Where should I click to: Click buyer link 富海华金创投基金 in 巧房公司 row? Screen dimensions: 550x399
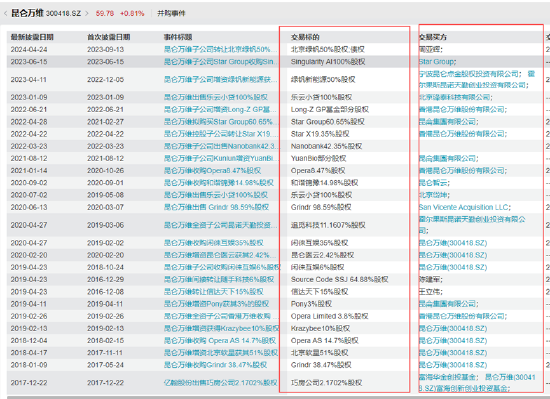448,377
